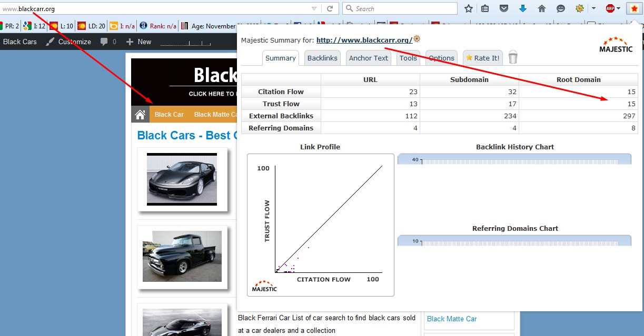Click the trash can icon in Majestic panel
The height and width of the screenshot is (336, 644).
tap(513, 57)
